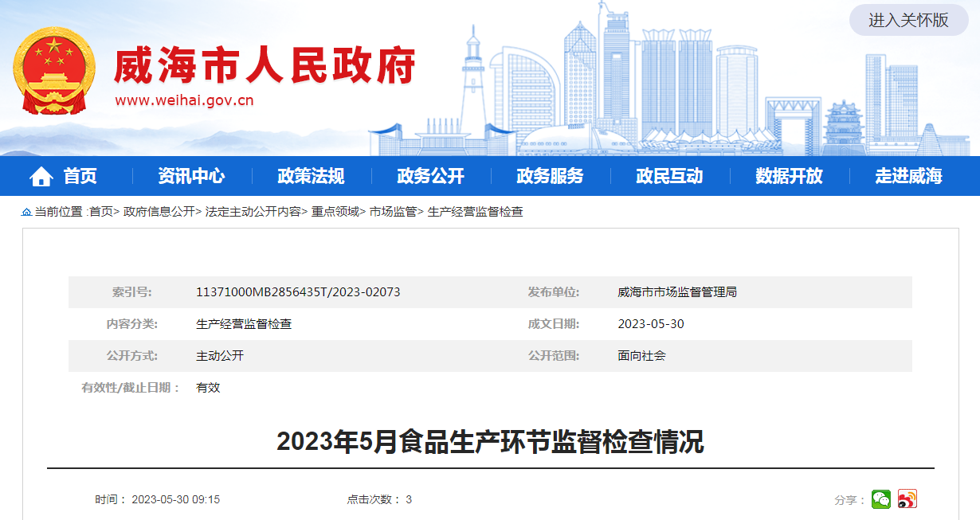Open 政务公开 navigation menu
The height and width of the screenshot is (520, 980).
430,176
